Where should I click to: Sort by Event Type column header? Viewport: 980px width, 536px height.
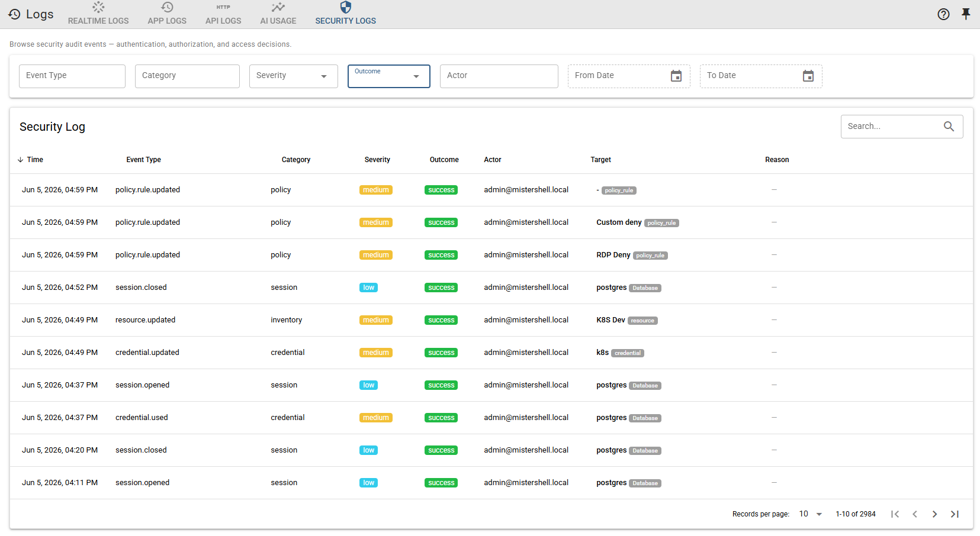143,160
